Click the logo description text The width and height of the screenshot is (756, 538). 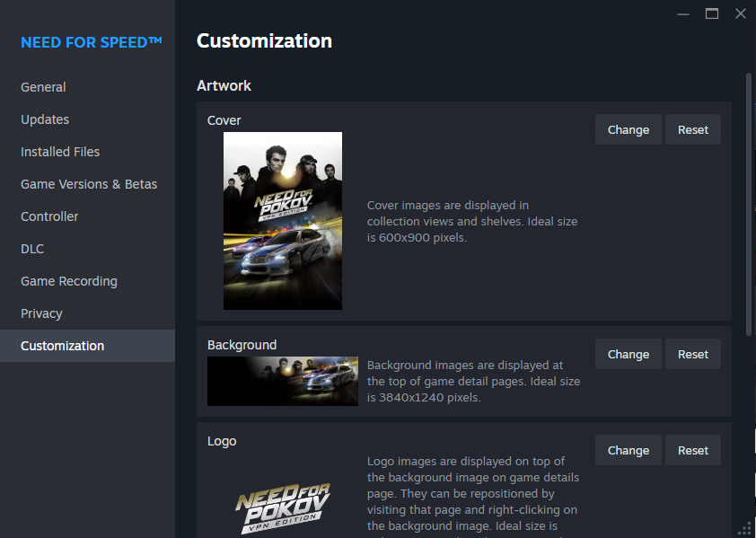473,496
